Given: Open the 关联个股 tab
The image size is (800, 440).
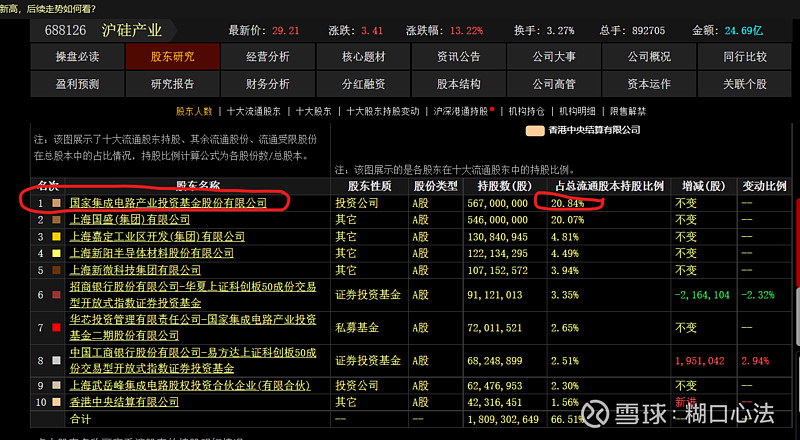Looking at the screenshot, I should click(745, 84).
